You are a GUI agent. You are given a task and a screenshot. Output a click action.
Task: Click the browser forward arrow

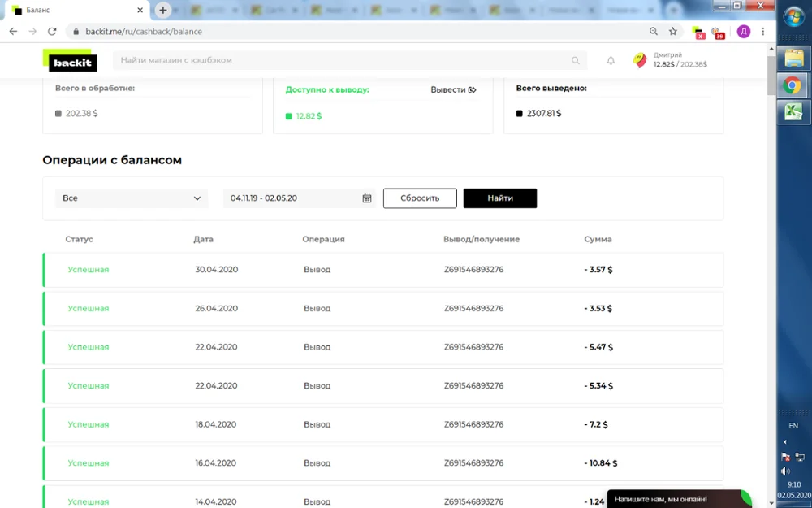32,31
